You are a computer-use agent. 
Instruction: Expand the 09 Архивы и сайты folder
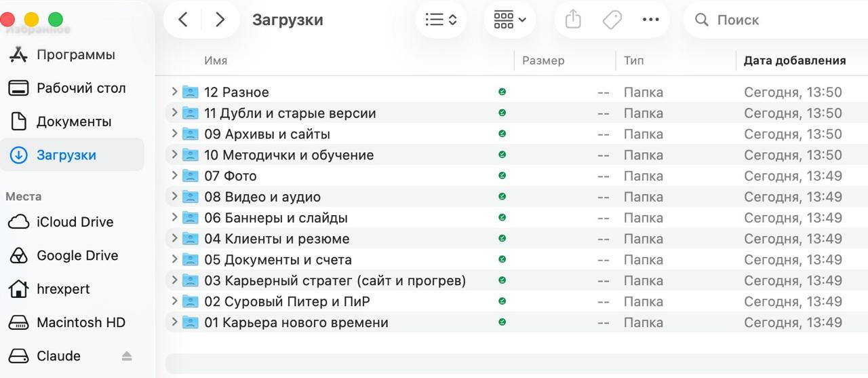[x=174, y=134]
